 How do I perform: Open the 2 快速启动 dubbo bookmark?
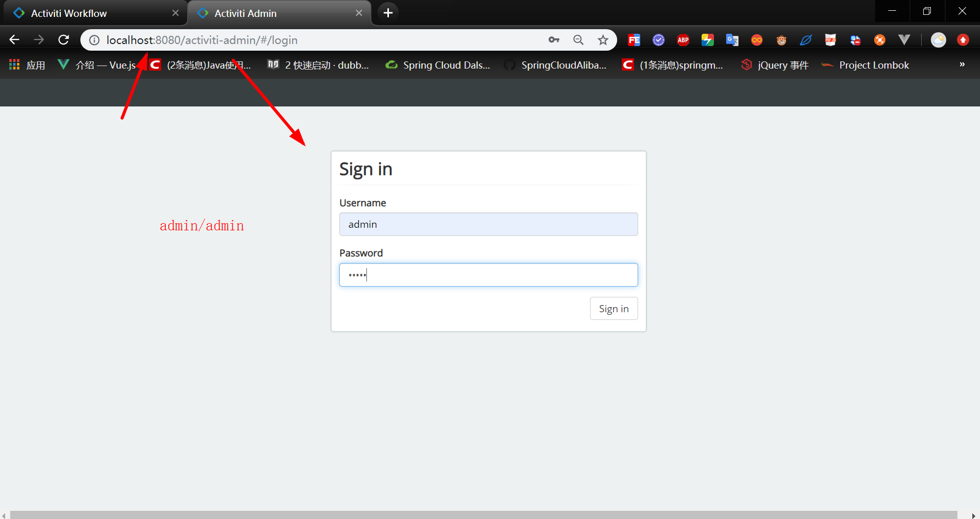pyautogui.click(x=318, y=65)
